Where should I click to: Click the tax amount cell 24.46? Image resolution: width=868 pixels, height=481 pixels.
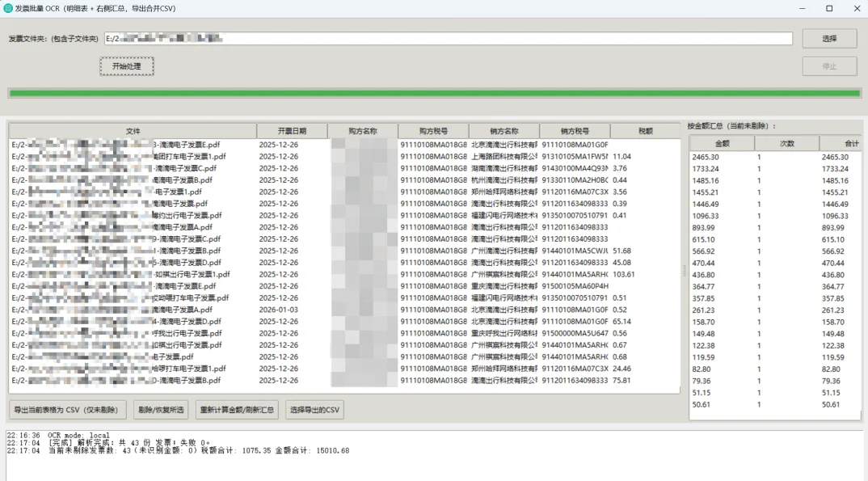[622, 369]
